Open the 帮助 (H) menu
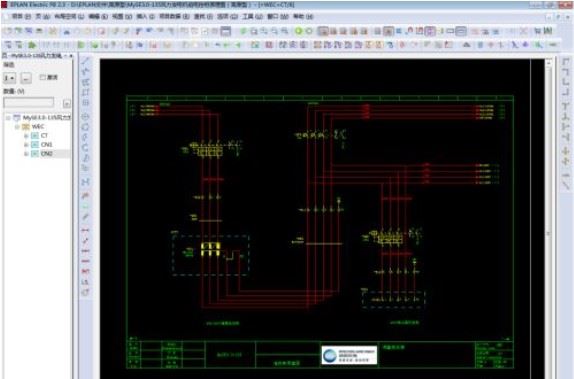This screenshot has height=379, width=574. coord(303,16)
